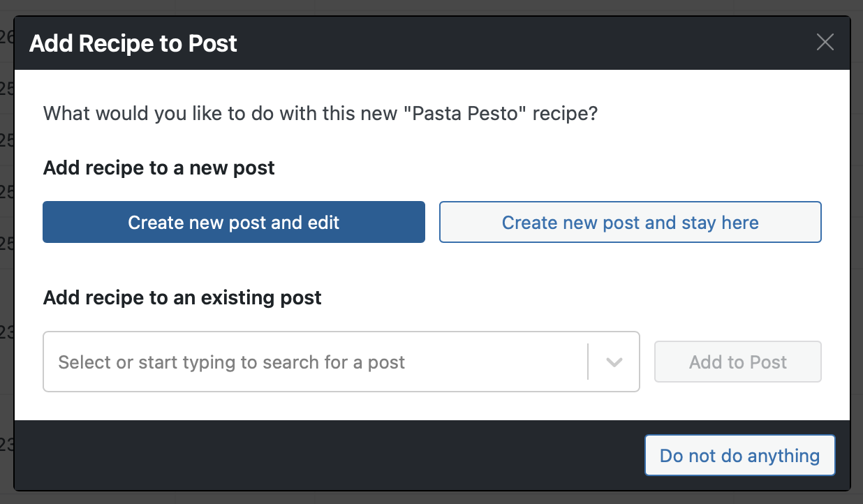Click blank white area below post selector
Screen dimensions: 863x504
coord(349,407)
